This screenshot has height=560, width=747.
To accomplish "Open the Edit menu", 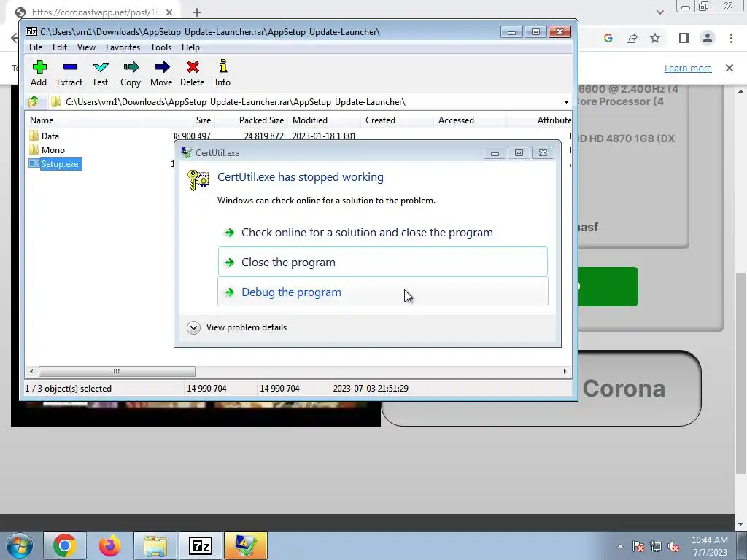I will click(x=60, y=47).
